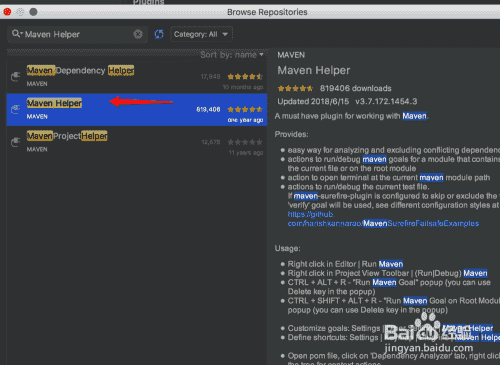
Task: Click the Provides: heading
Action: (x=291, y=134)
